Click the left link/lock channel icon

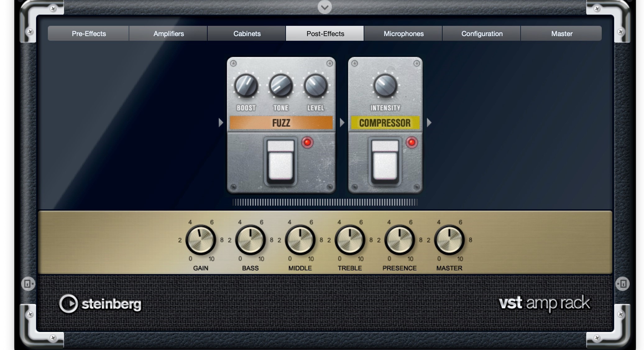(28, 284)
